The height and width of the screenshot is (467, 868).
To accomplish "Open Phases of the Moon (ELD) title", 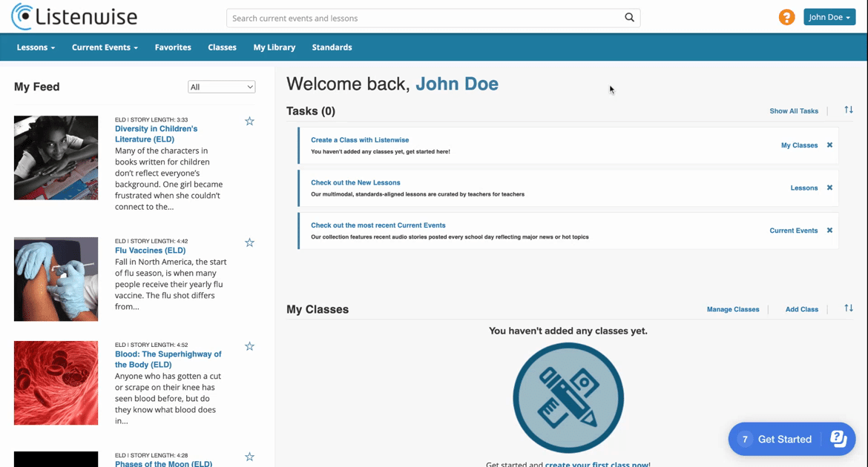I will 163,463.
